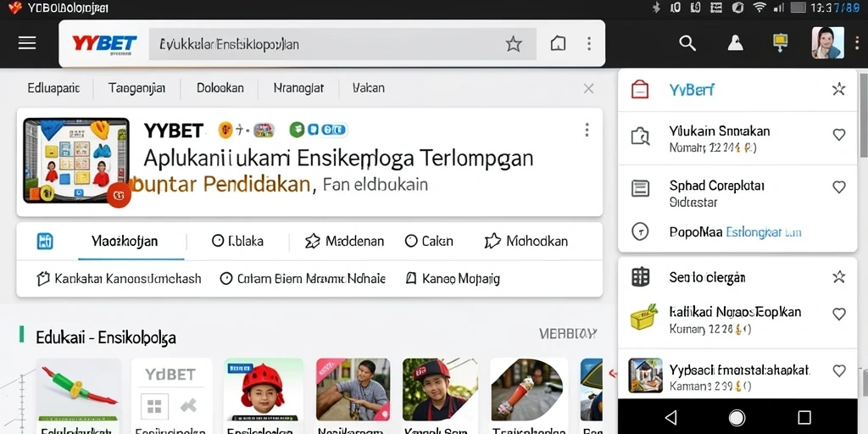Open YYBET card three-dot menu
The width and height of the screenshot is (868, 434).
pos(587,130)
